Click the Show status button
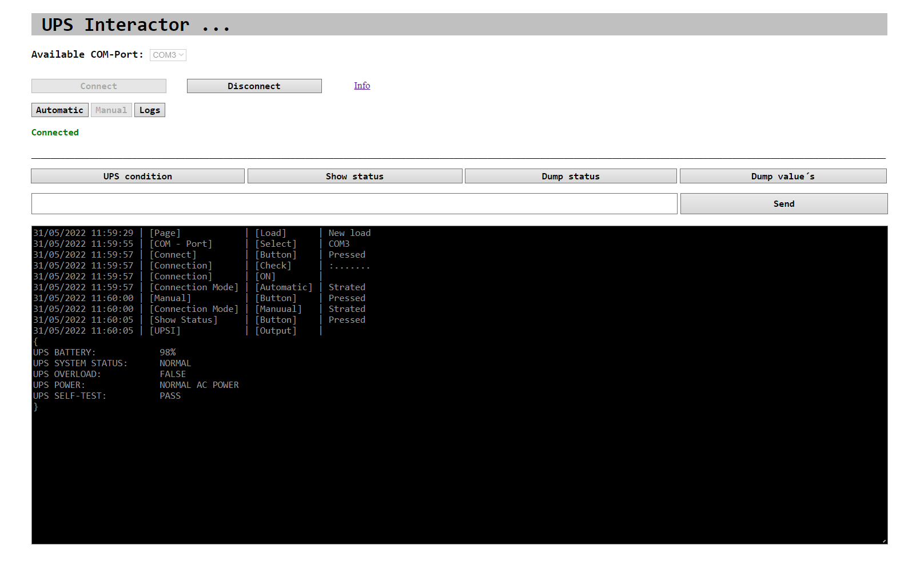This screenshot has height=569, width=924. coord(355,176)
